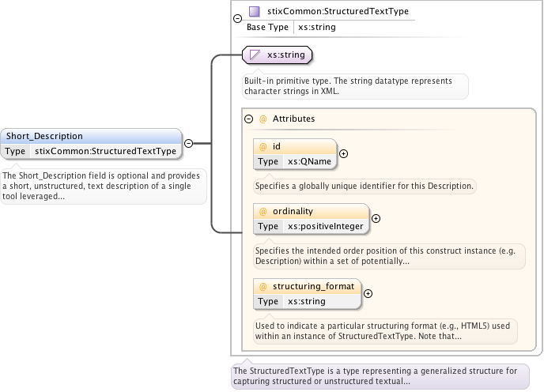
Task: Select the Short_Description element box
Action: pos(92,136)
